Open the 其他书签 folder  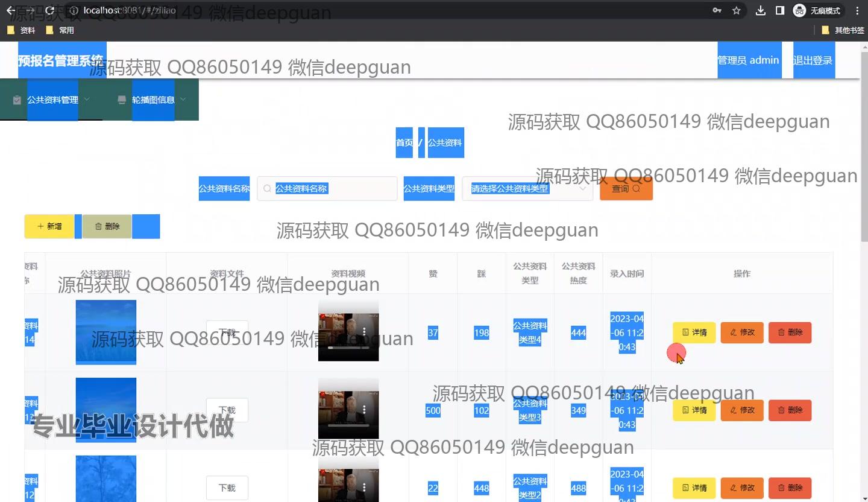pos(843,30)
